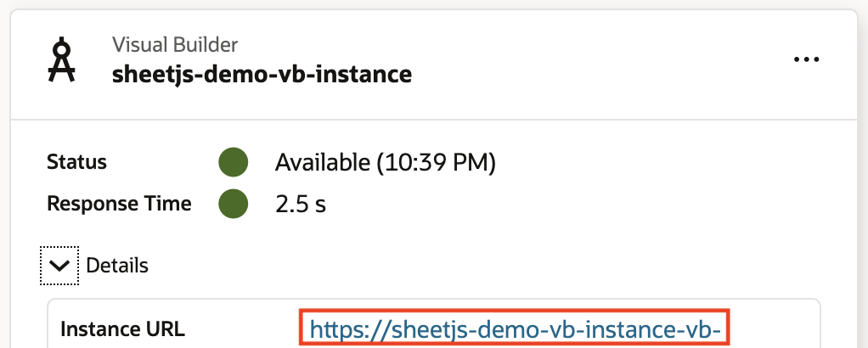Open the three-dot actions menu
Image resolution: width=868 pixels, height=348 pixels.
806,59
